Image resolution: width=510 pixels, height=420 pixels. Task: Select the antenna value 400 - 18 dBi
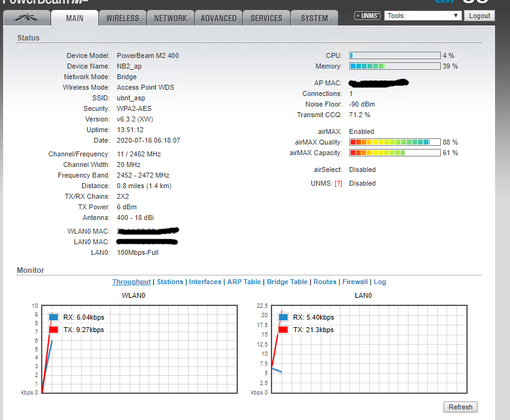click(x=135, y=217)
